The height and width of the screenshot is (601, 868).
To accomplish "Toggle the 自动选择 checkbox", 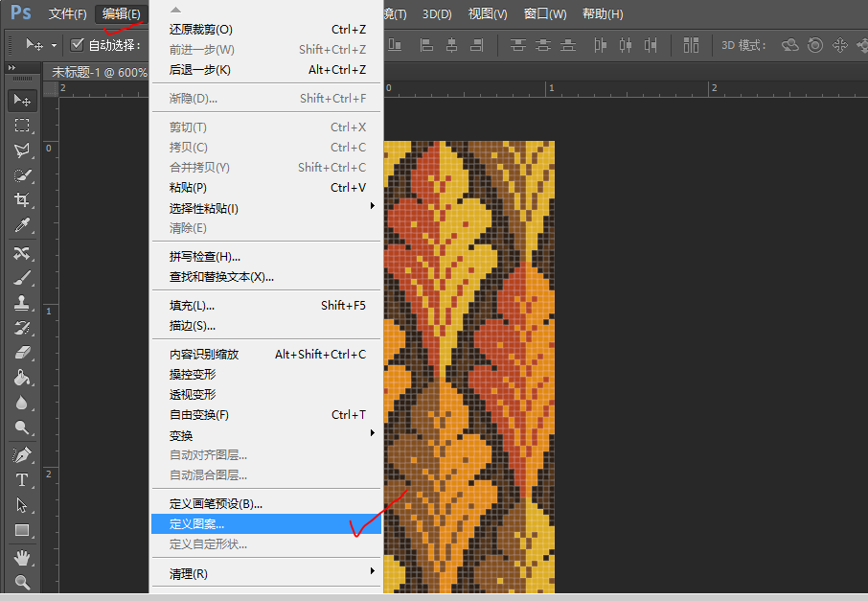I will pyautogui.click(x=77, y=45).
